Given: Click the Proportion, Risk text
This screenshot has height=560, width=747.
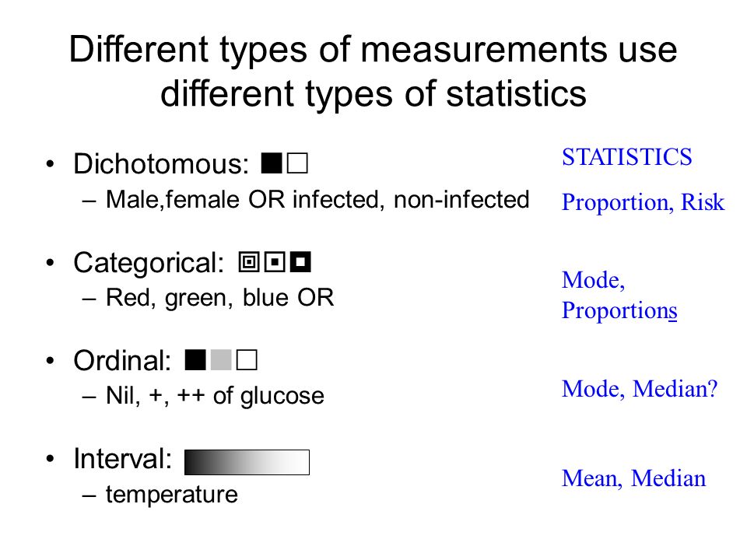Looking at the screenshot, I should (644, 203).
